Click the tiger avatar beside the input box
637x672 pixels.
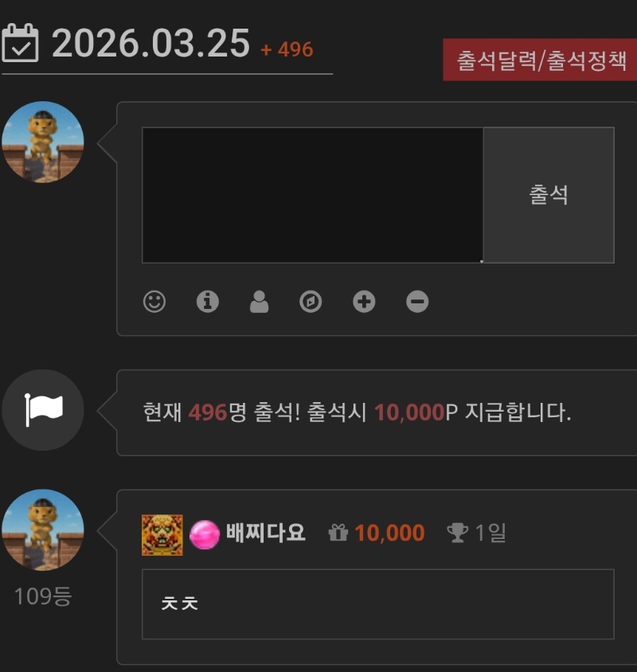pos(43,142)
